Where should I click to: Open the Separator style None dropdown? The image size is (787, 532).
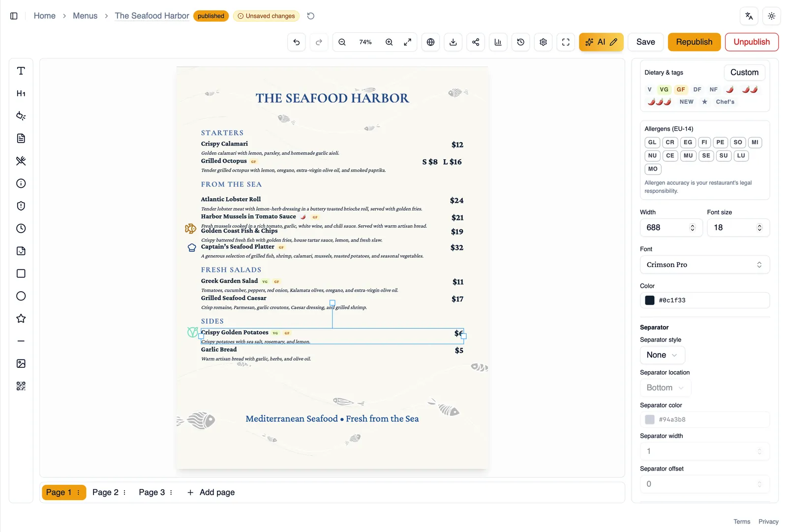coord(662,355)
